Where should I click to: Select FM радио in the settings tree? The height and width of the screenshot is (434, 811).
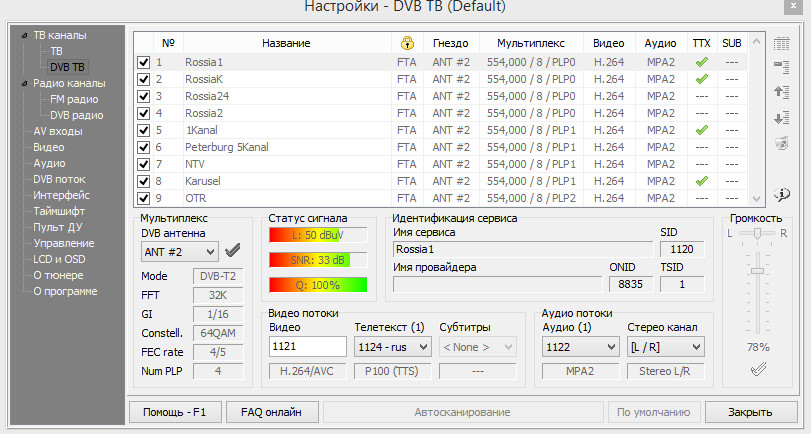pyautogui.click(x=76, y=99)
